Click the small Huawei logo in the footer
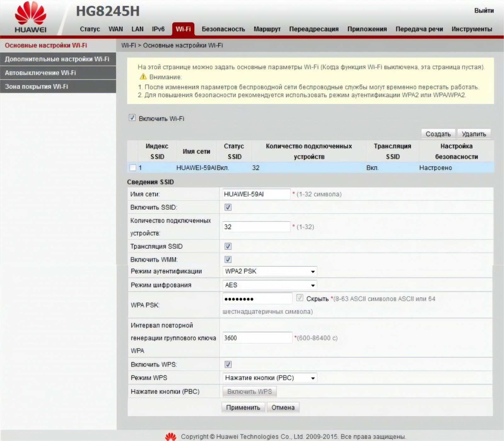This screenshot has width=504, height=441. tap(170, 437)
